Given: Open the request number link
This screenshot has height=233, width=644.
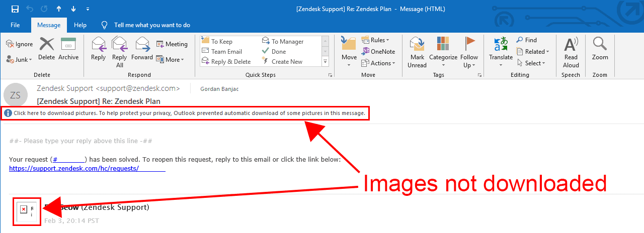Looking at the screenshot, I should coord(69,160).
